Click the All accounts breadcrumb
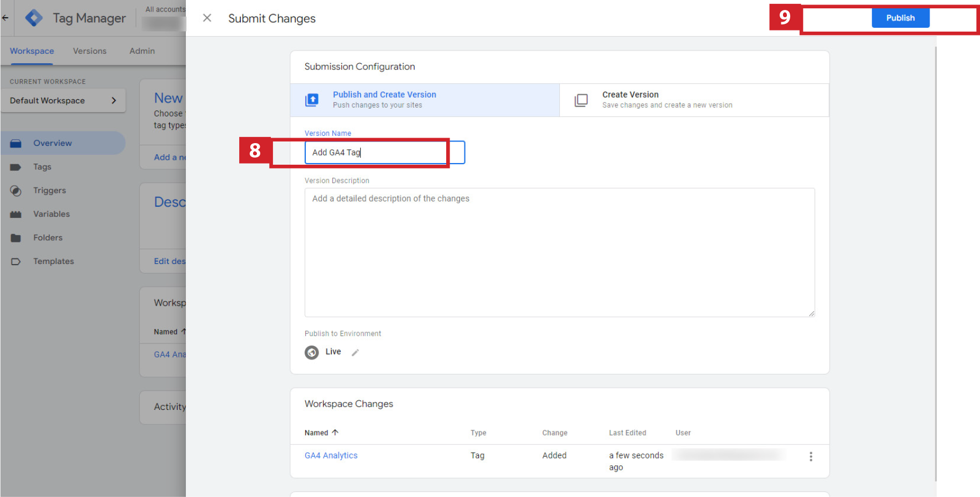This screenshot has width=980, height=497. point(165,9)
